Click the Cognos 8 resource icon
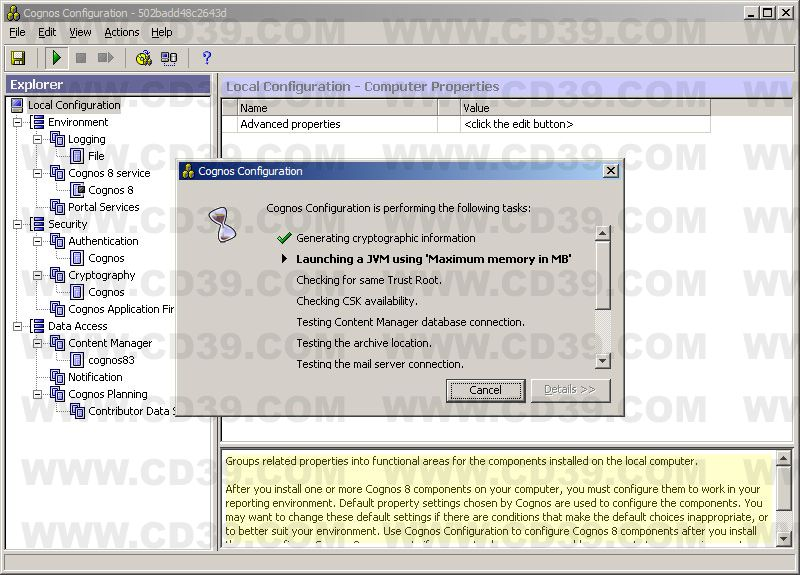 78,190
